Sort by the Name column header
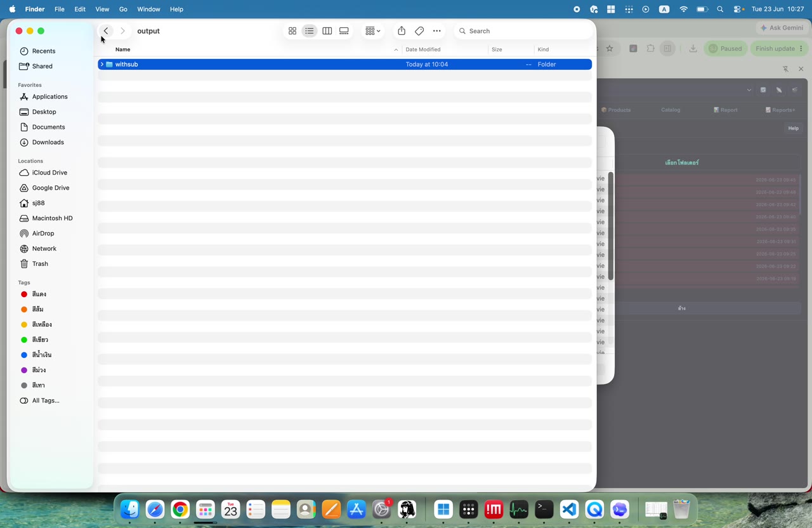 tap(123, 49)
